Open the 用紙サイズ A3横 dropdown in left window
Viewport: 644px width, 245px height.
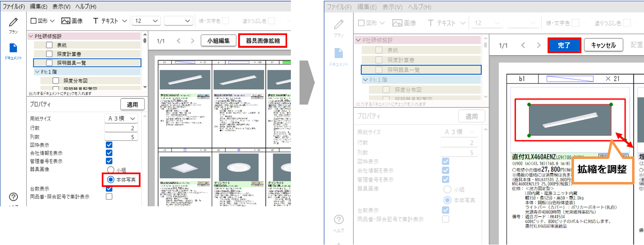(x=121, y=119)
